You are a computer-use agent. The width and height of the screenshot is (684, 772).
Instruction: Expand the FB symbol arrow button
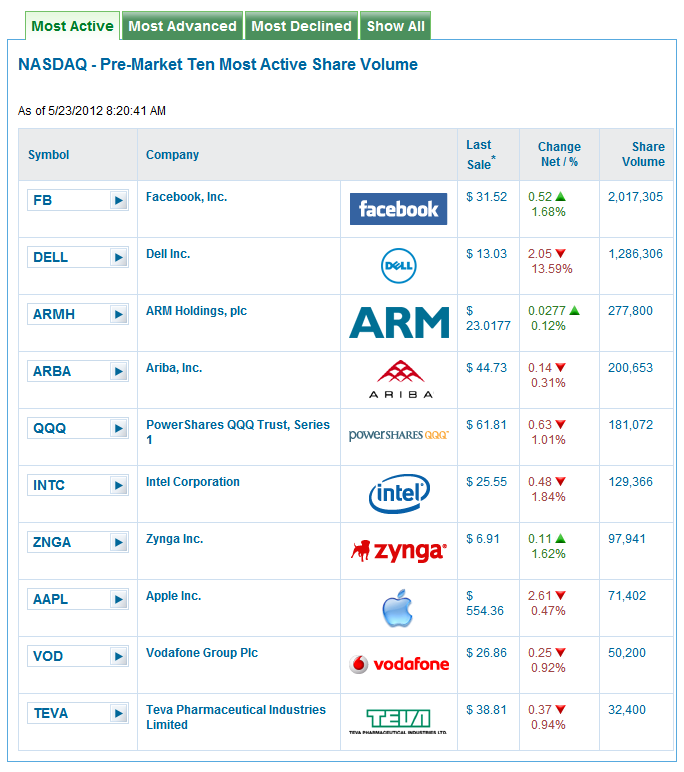(119, 200)
